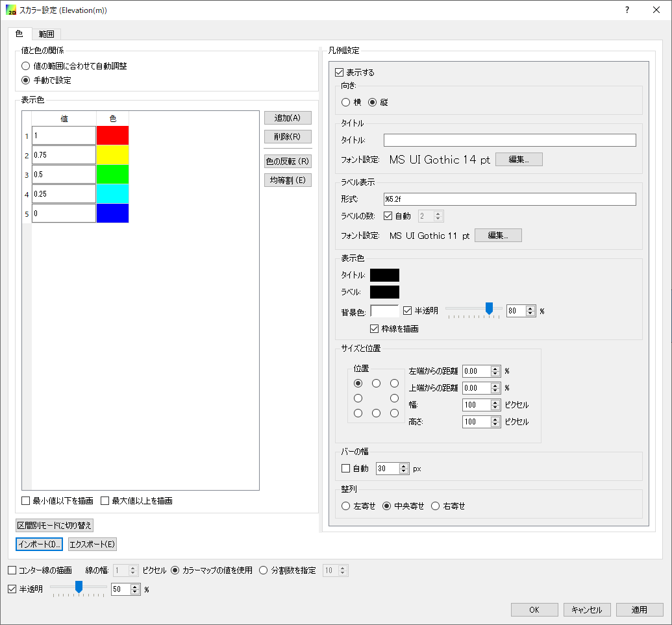Open the blue color swatch for value 0

(113, 214)
